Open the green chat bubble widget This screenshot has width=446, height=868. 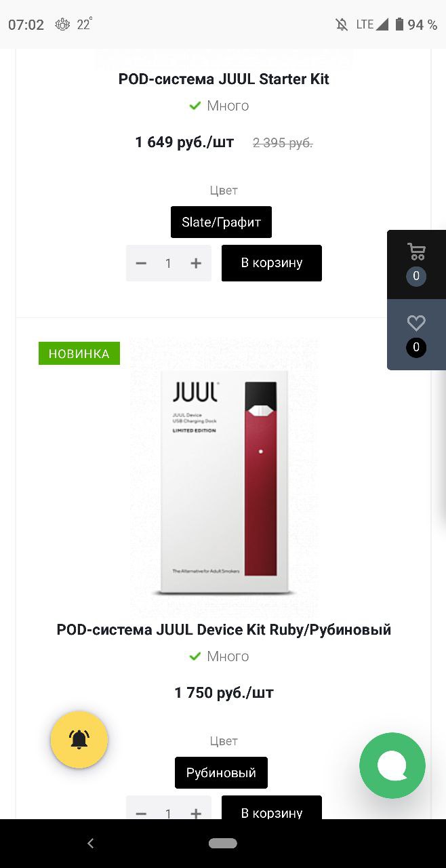[392, 766]
